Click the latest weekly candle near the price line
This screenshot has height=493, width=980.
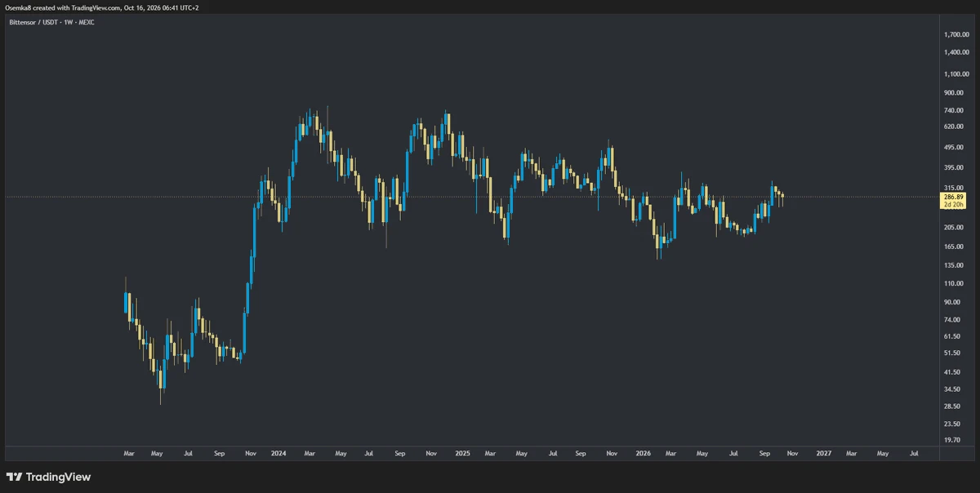pyautogui.click(x=782, y=196)
